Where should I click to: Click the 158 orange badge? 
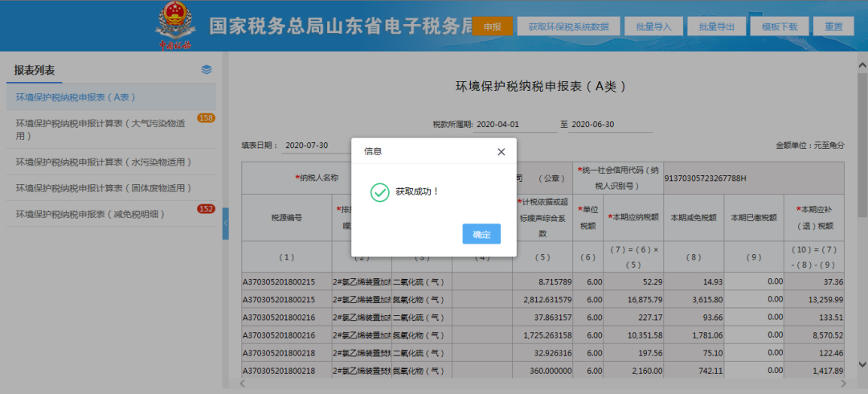[206, 118]
